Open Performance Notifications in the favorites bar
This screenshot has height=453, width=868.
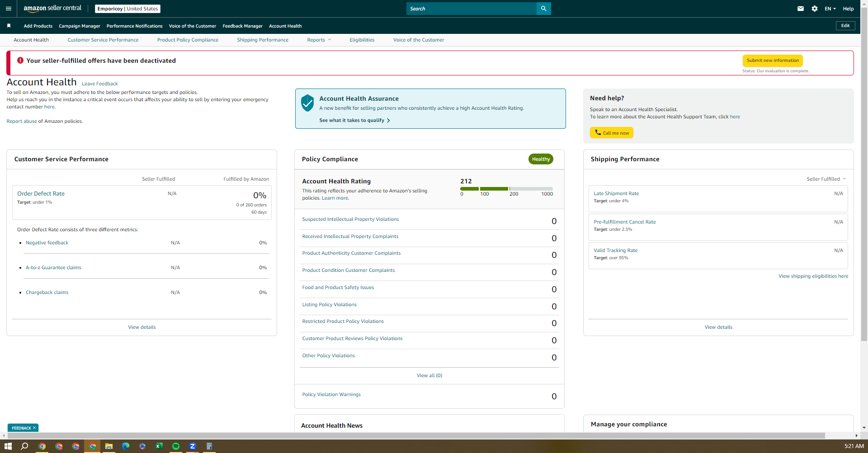[x=135, y=26]
